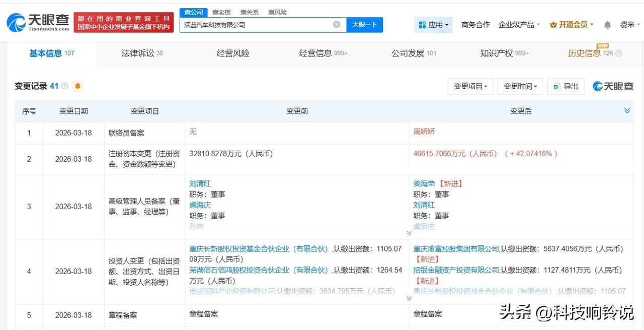Open the notification bell icon
The height and width of the screenshot is (330, 644).
pyautogui.click(x=607, y=24)
